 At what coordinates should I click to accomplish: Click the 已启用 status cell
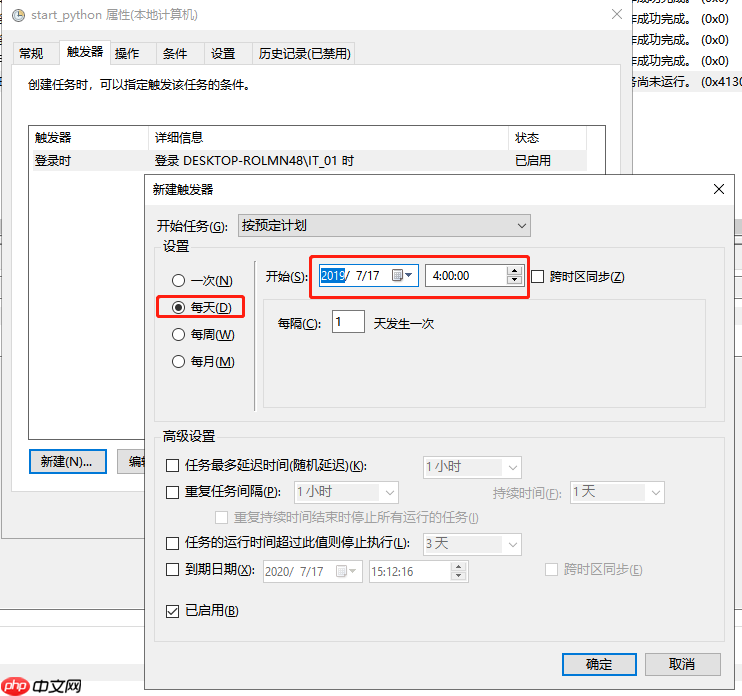[x=533, y=161]
